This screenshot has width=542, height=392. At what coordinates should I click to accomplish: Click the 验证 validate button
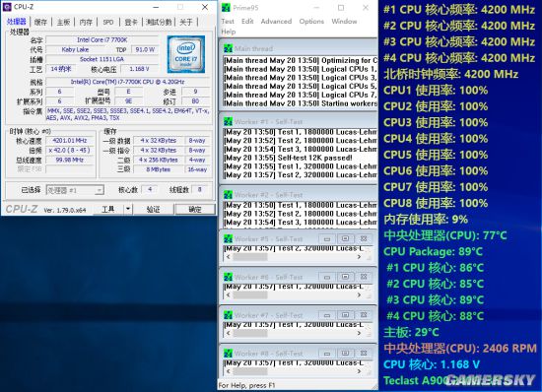(153, 210)
